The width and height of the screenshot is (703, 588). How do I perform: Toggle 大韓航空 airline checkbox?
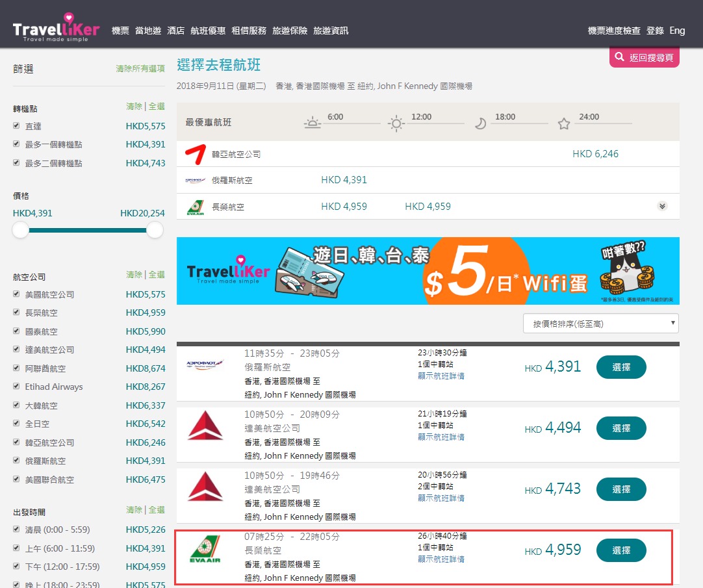(x=16, y=405)
